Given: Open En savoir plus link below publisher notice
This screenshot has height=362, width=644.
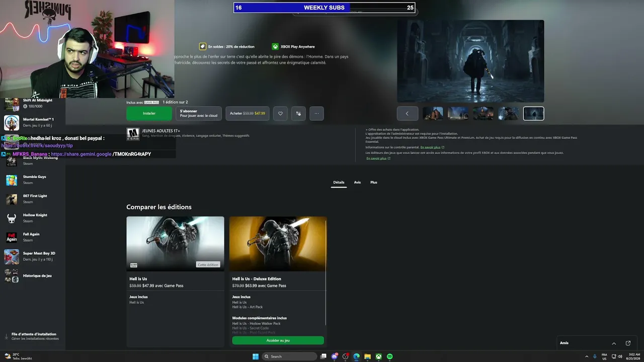Looking at the screenshot, I should coord(378,158).
